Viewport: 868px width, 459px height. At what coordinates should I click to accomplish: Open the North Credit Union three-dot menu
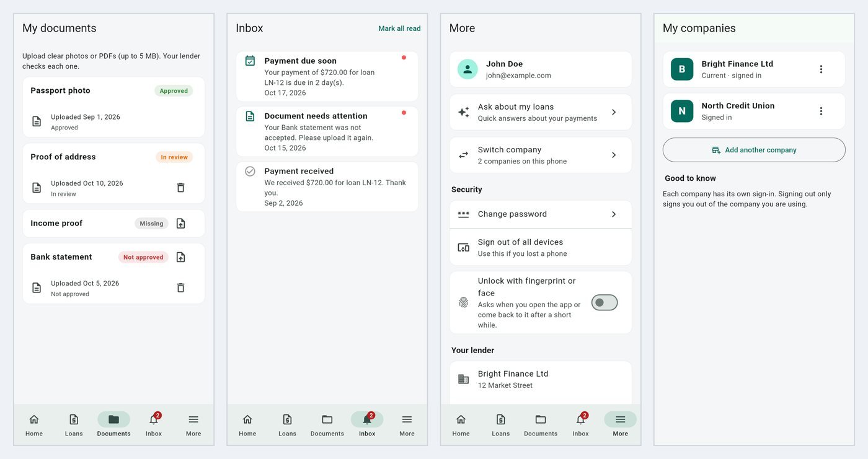click(821, 111)
